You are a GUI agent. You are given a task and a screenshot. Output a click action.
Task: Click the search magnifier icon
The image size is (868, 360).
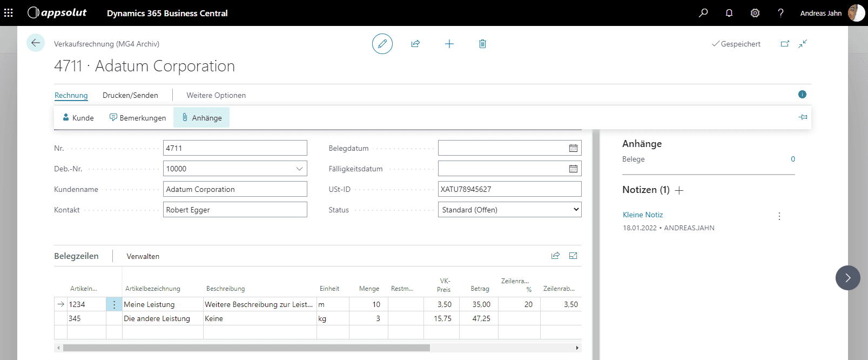[703, 13]
